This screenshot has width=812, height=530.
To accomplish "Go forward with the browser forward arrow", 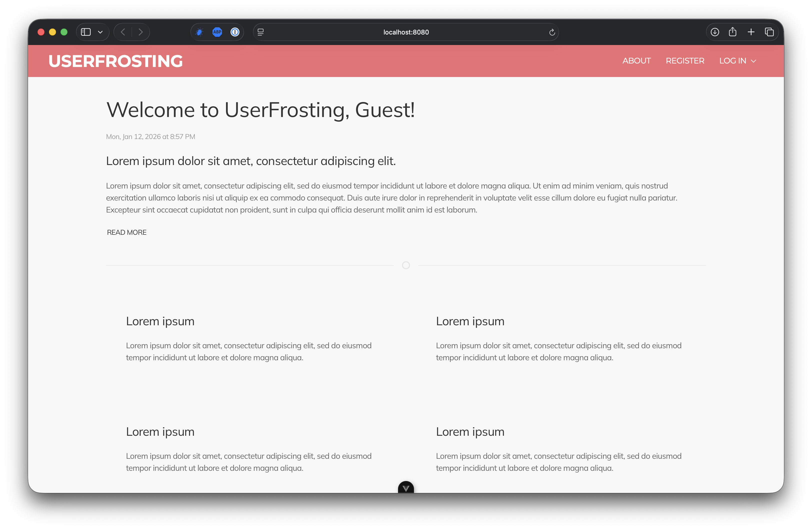I will tap(140, 32).
